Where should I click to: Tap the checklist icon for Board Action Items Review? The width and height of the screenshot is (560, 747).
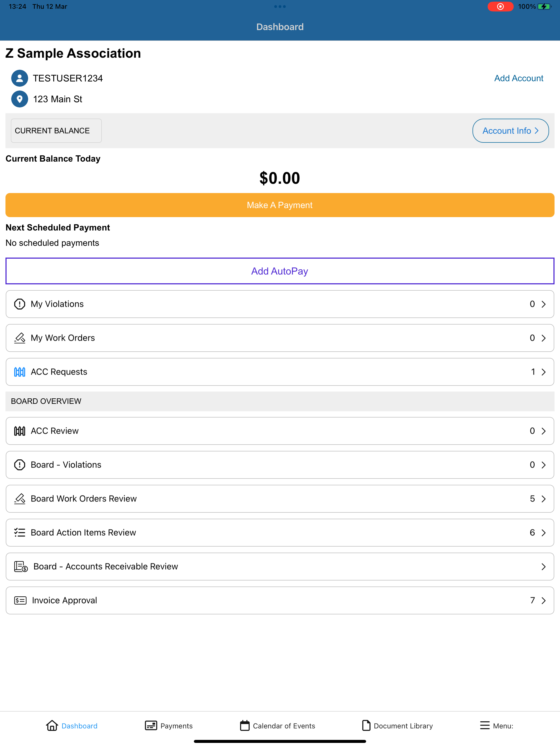tap(20, 533)
